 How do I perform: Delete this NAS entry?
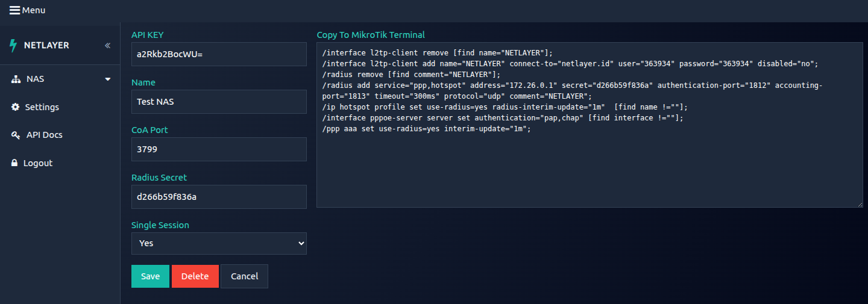pyautogui.click(x=195, y=276)
